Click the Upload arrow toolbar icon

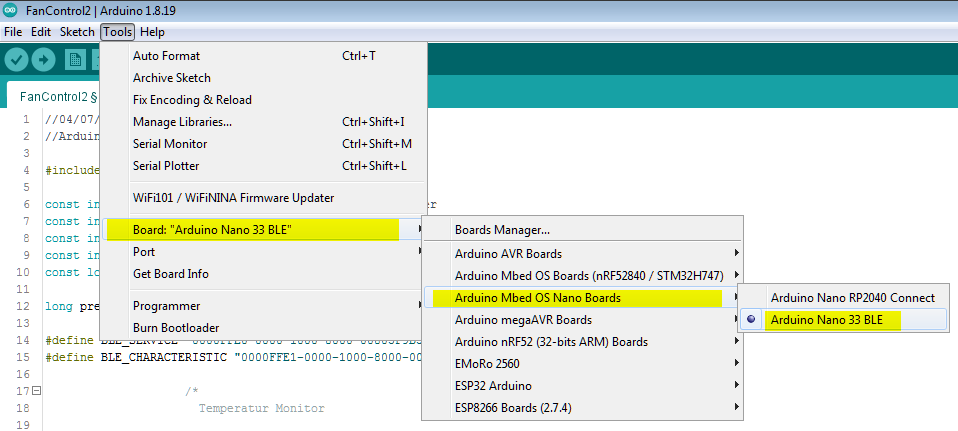(x=43, y=59)
